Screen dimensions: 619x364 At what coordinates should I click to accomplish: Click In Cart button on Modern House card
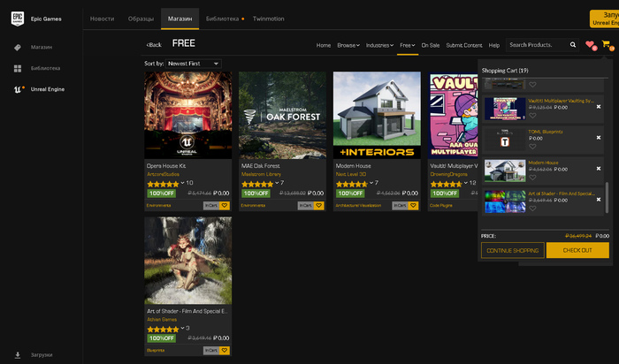[400, 206]
